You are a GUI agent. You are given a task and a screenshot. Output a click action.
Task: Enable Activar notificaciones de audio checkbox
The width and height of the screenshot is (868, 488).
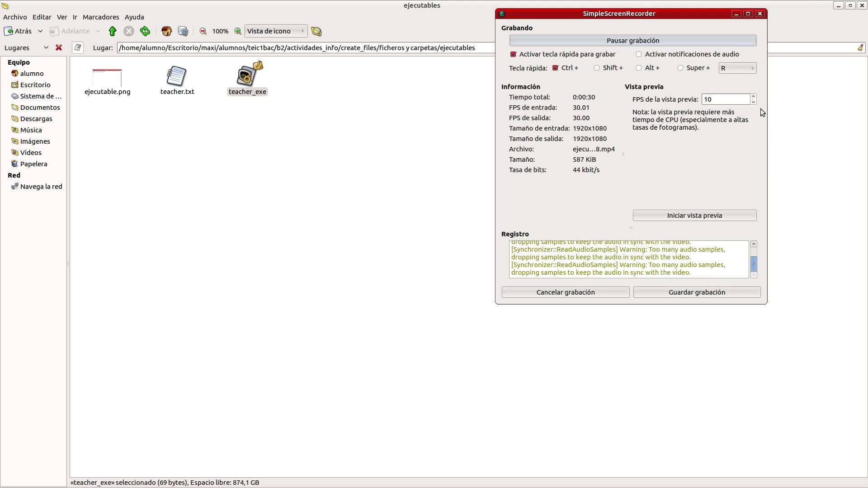[639, 54]
